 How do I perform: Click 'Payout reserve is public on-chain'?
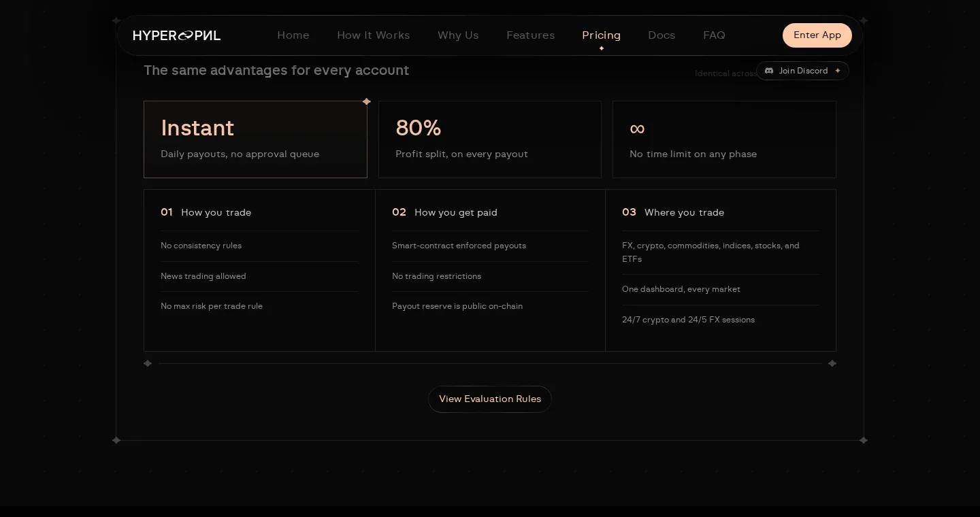coord(457,306)
